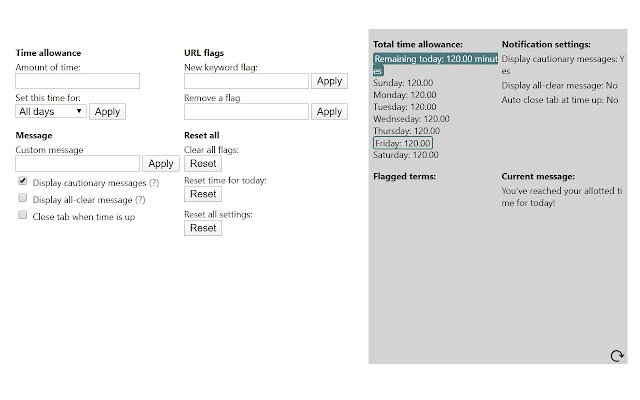Select the Friday: 120.00 entry

[x=404, y=143]
